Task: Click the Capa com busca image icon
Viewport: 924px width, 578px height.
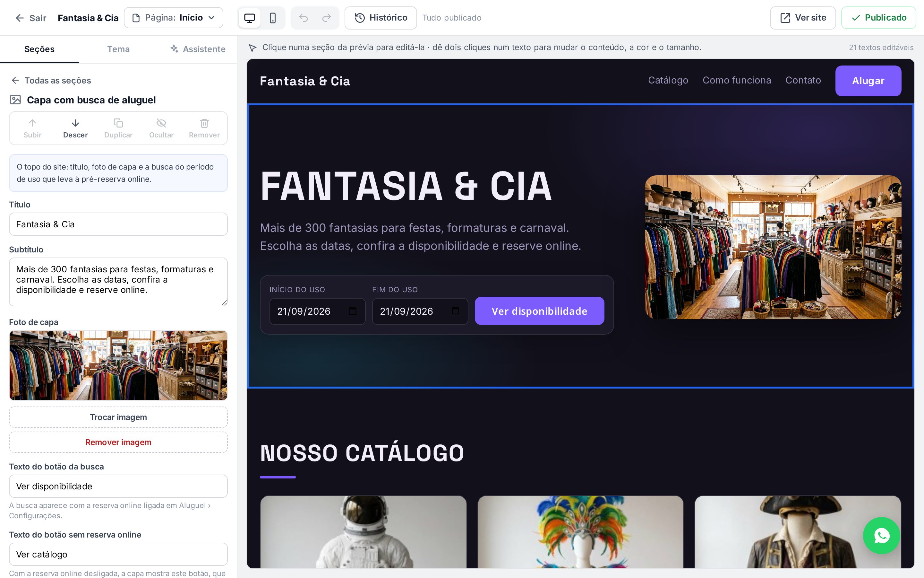Action: 15,100
